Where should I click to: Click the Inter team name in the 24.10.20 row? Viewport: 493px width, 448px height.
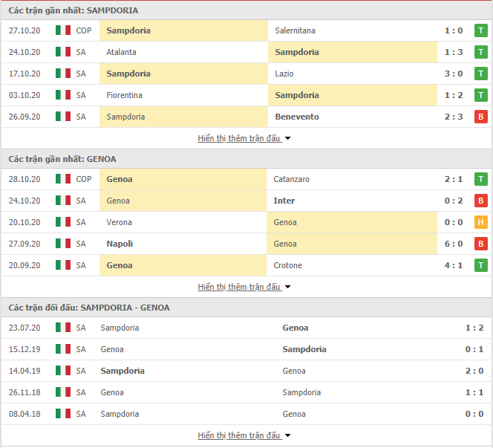[x=284, y=201]
